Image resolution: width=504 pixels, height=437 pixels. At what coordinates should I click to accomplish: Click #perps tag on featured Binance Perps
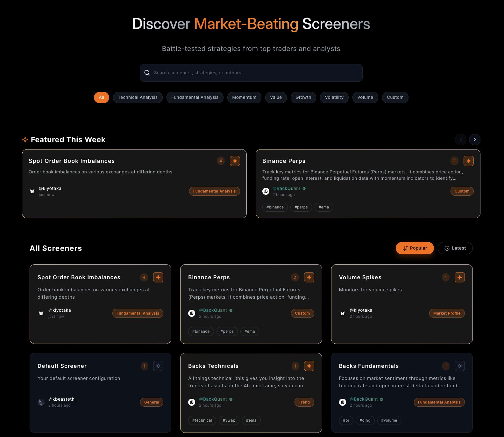click(301, 207)
